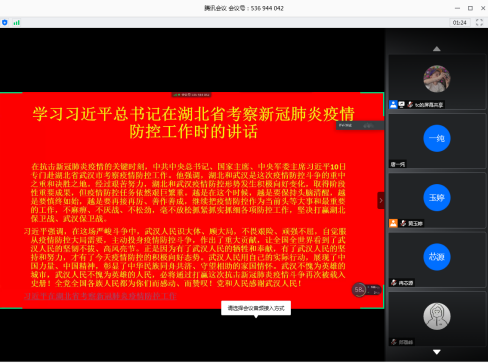This screenshot has height=363, width=488.
Task: Select the 芯源 participant avatar
Action: 437,257
